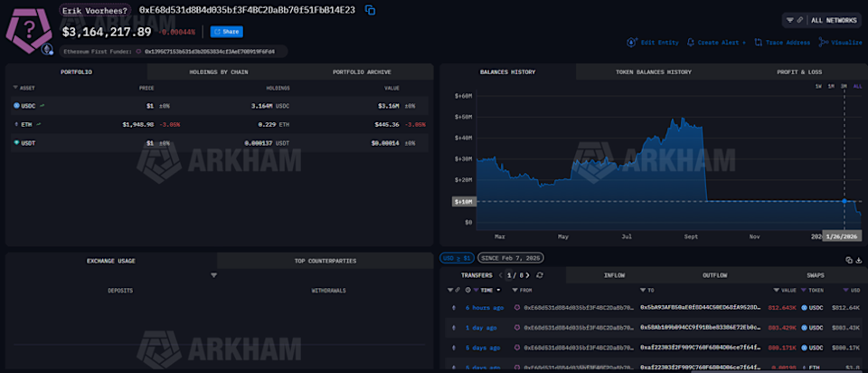Click the Trace Address link
The width and height of the screenshot is (868, 373).
[788, 43]
